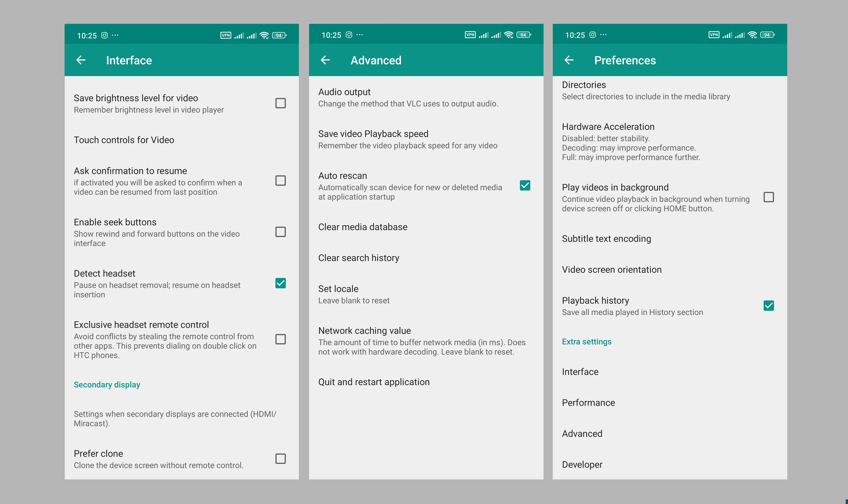Go back from the Interface screen

[x=81, y=60]
